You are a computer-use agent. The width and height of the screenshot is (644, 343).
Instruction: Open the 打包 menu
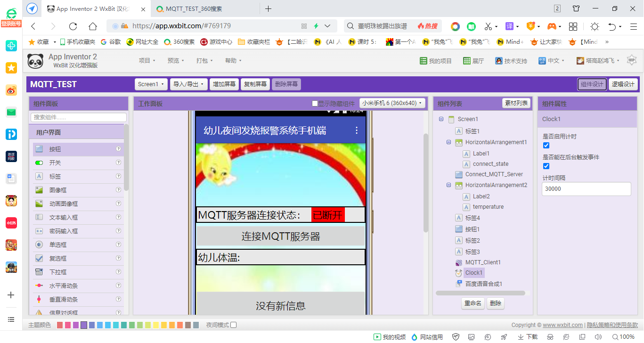point(204,61)
